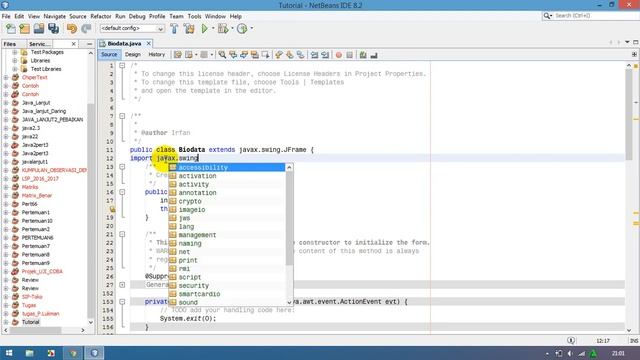Select the KUMPULAN_OBSERVASI project
This screenshot has width=640, height=360.
pyautogui.click(x=54, y=170)
